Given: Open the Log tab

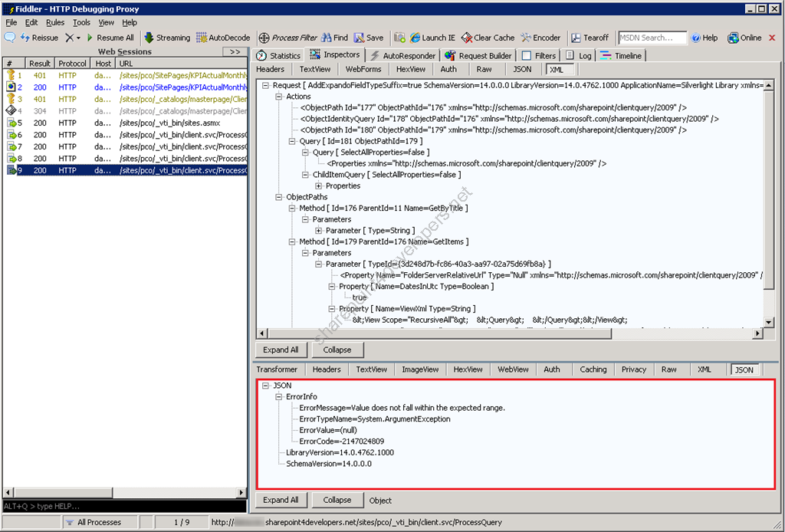Looking at the screenshot, I should pos(579,55).
